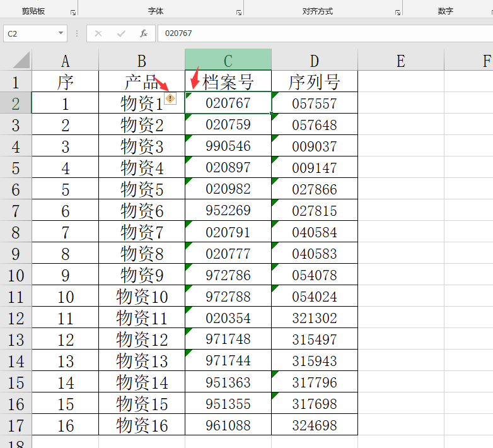The width and height of the screenshot is (493, 448).
Task: Select cell containing 020982
Action: [228, 189]
